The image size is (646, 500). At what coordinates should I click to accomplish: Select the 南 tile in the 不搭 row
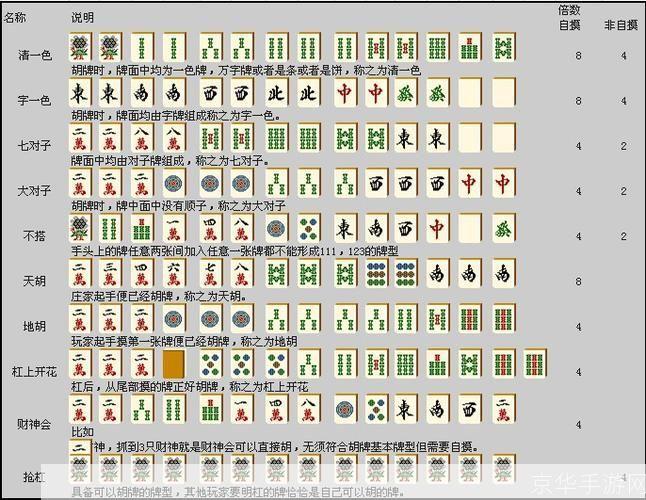[x=376, y=228]
